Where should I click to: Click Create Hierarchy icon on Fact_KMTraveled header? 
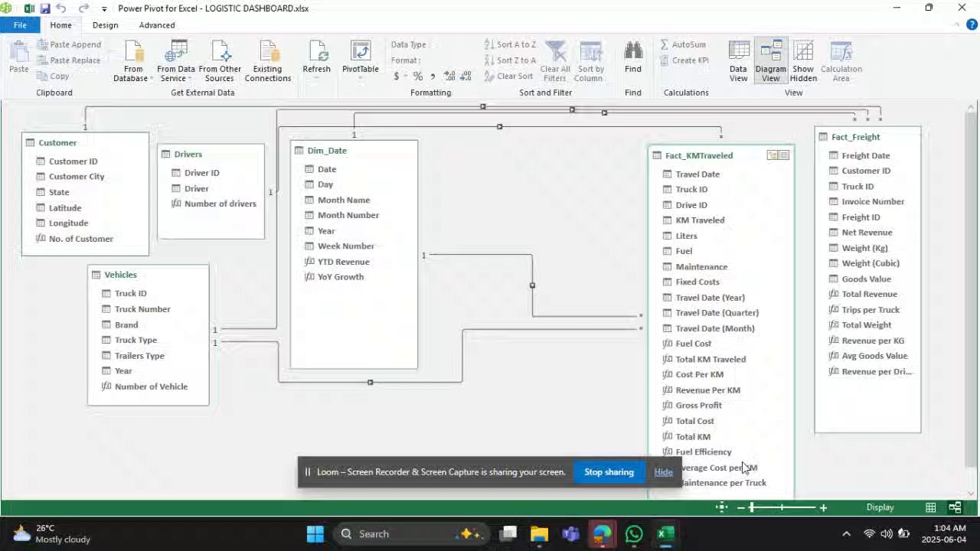772,155
